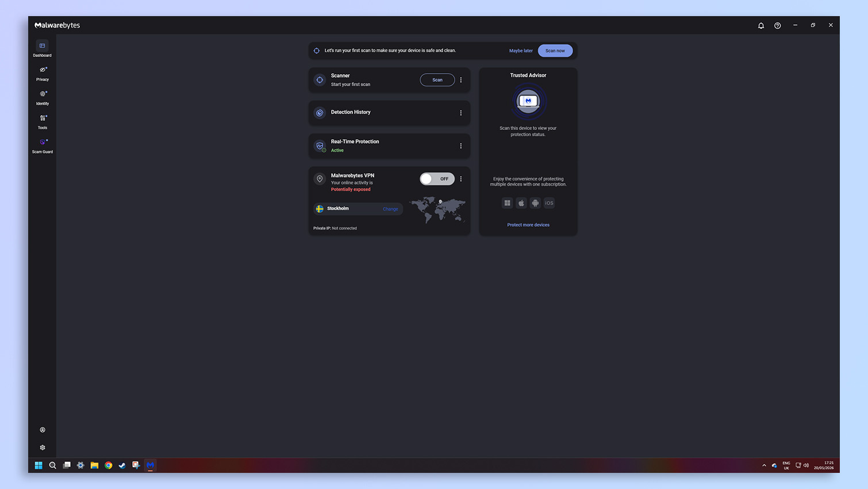Open Google Chrome from the taskbar

coord(108,465)
